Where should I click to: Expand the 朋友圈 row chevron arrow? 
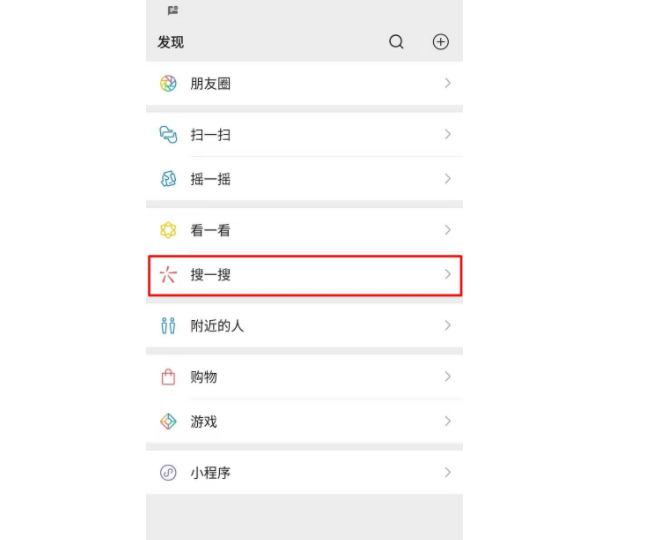click(x=448, y=83)
